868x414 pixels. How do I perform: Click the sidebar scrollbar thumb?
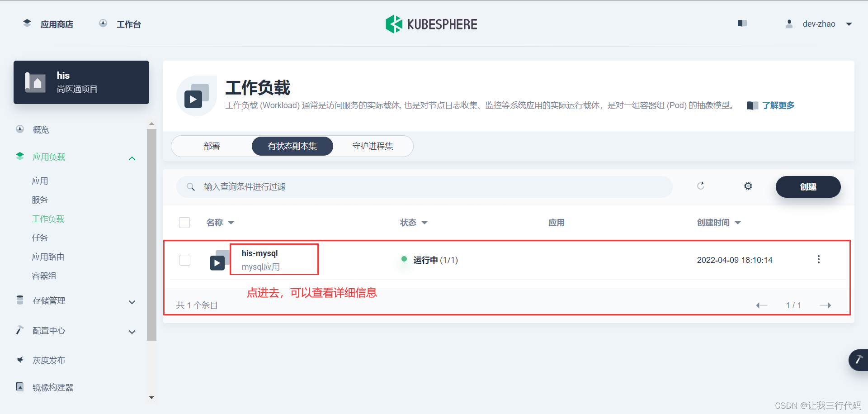151,234
